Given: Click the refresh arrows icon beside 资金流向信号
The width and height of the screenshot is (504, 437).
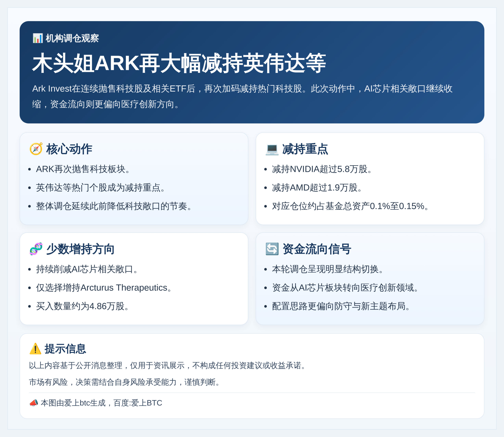Looking at the screenshot, I should tap(272, 249).
